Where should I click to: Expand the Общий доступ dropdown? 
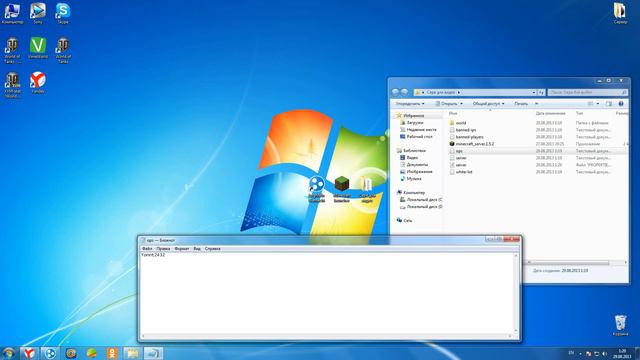489,104
